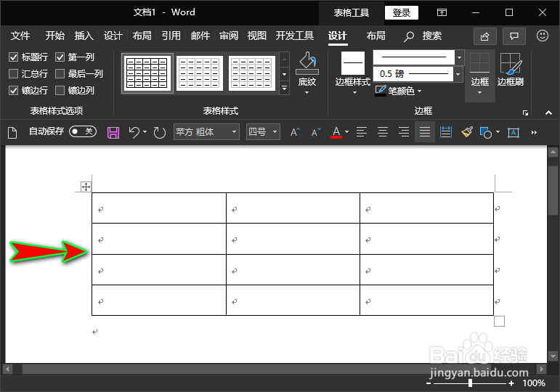560x392 pixels.
Task: Open the Border Styles (边框样式) button
Action: (352, 73)
